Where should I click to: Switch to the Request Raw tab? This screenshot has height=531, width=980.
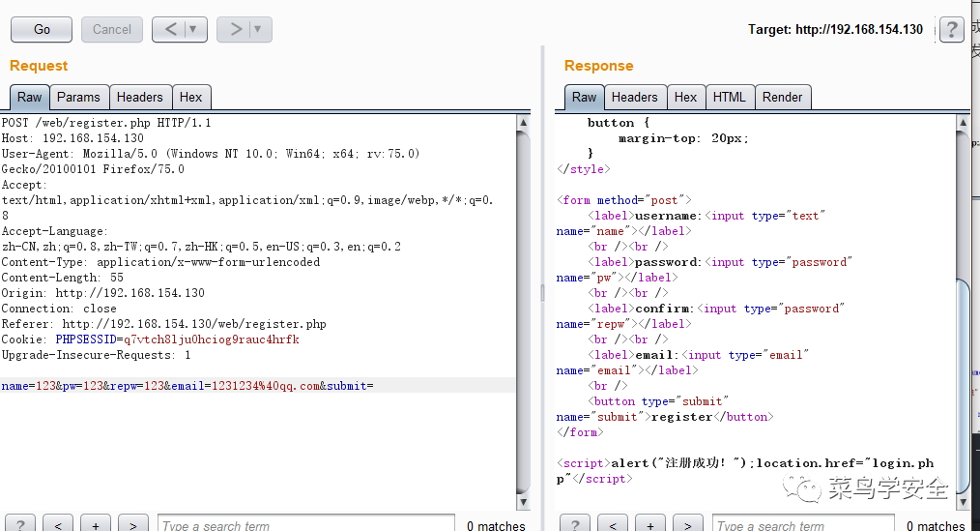click(29, 98)
